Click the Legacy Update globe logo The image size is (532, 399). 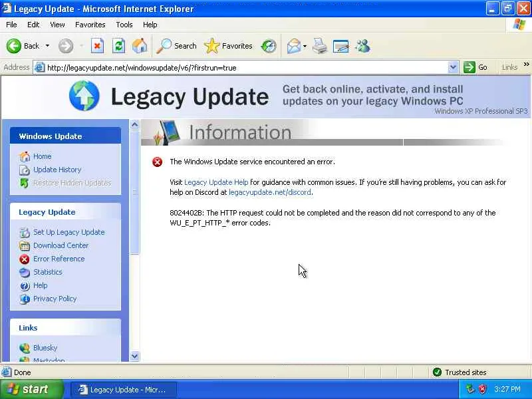(x=84, y=96)
